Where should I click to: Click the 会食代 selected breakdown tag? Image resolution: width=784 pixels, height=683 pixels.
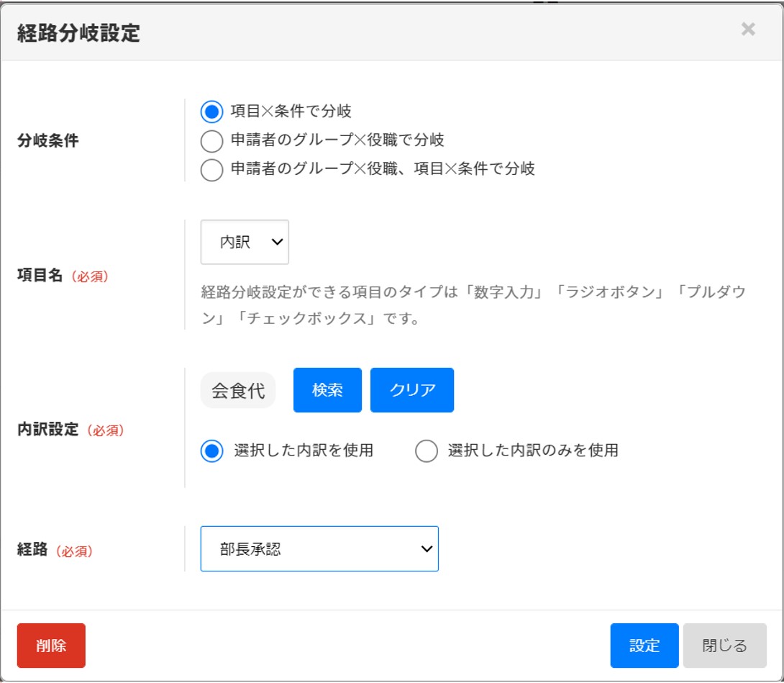pos(237,391)
